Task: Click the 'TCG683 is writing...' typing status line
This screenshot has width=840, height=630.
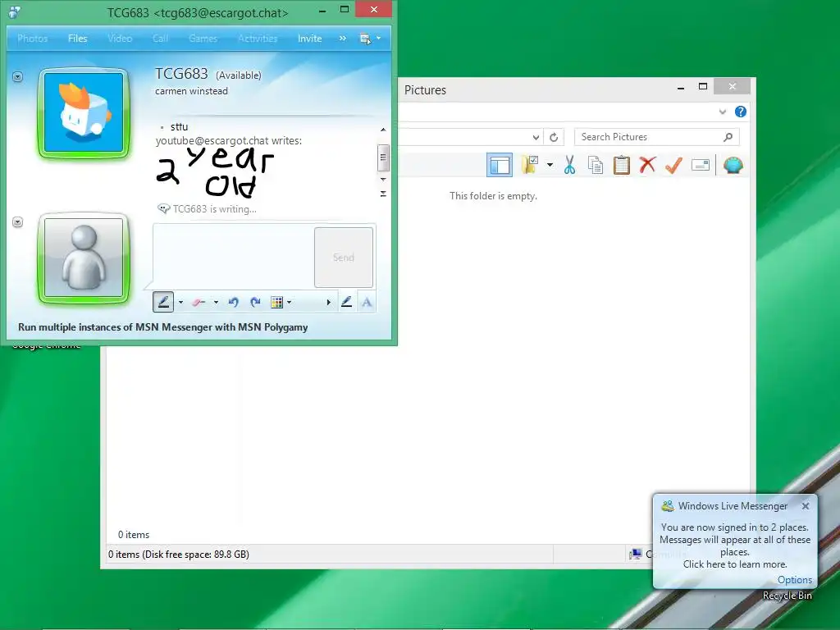Action: tap(214, 209)
